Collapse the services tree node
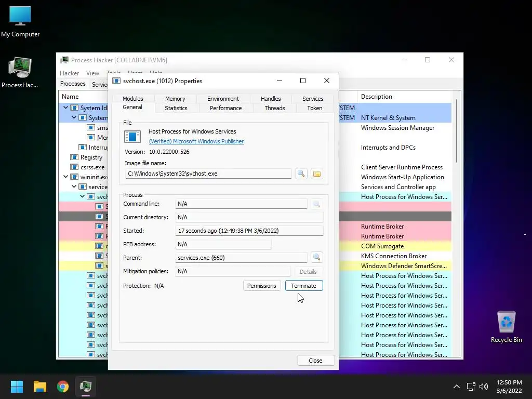This screenshot has width=532, height=399. coord(74,187)
